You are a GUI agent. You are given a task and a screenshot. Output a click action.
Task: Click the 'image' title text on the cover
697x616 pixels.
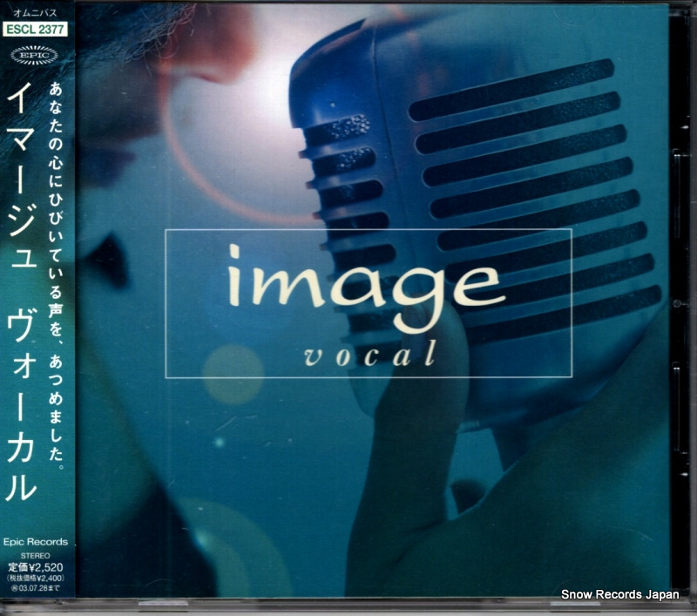coord(366,288)
